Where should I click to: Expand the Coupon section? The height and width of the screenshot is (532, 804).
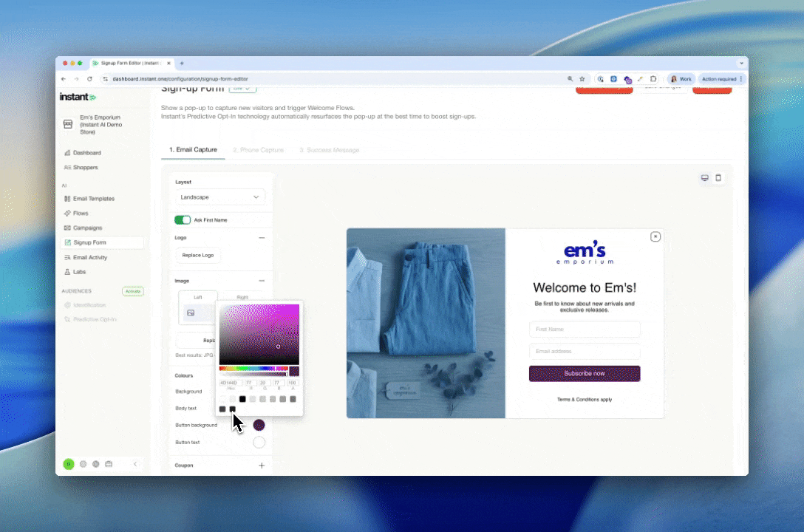[x=262, y=465]
